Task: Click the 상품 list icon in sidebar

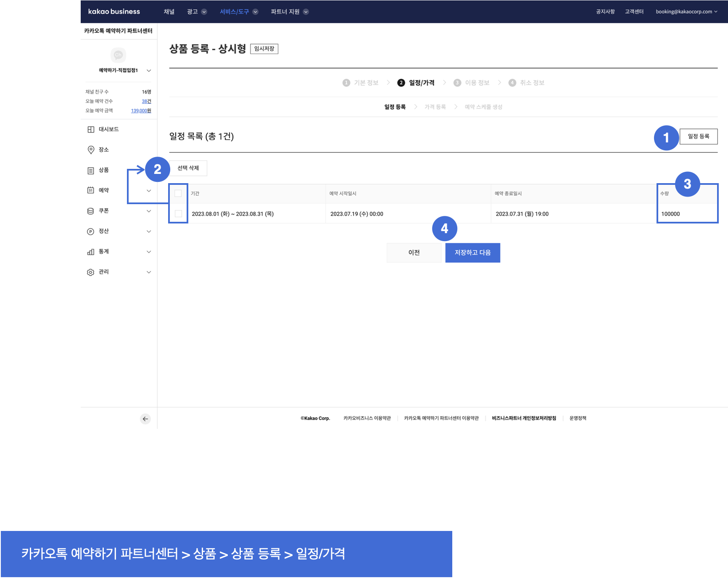Action: (91, 171)
